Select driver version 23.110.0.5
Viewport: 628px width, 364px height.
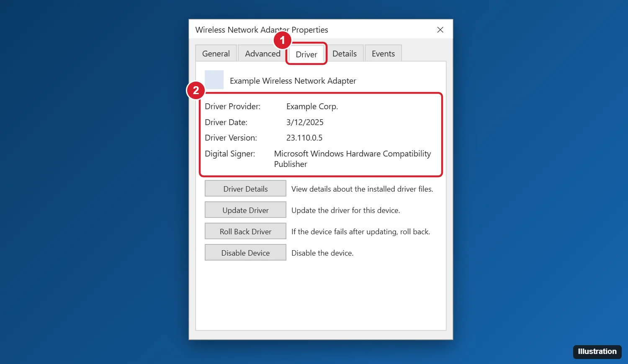304,138
